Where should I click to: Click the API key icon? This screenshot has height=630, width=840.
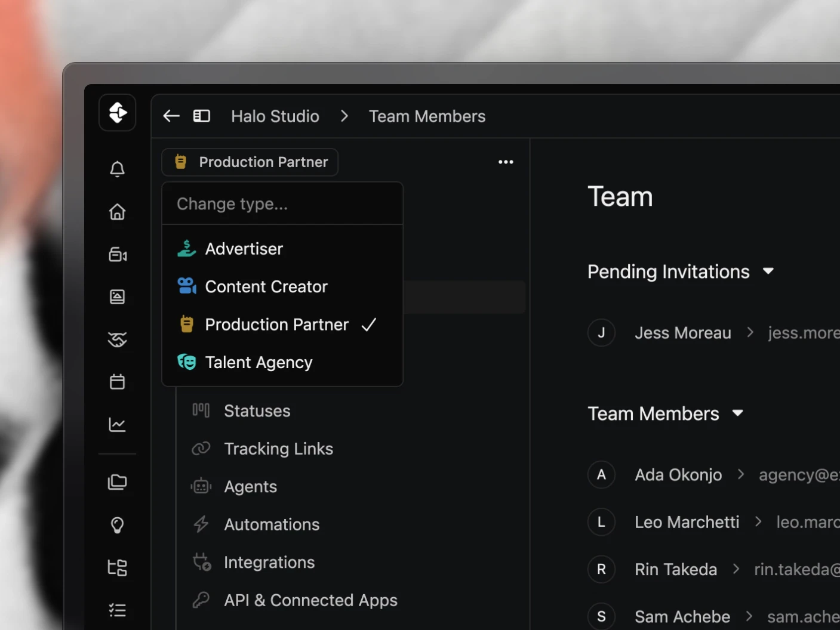pos(201,600)
